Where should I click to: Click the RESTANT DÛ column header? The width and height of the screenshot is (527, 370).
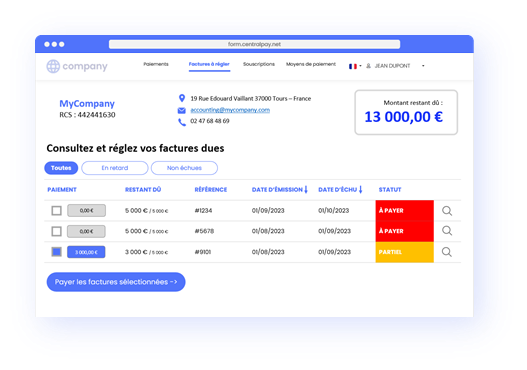click(143, 190)
